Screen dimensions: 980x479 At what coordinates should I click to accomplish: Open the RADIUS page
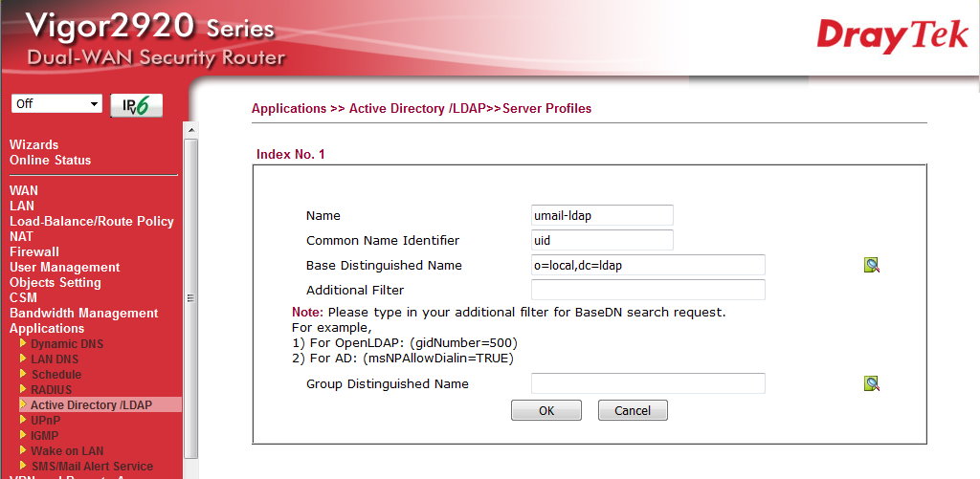click(x=52, y=390)
